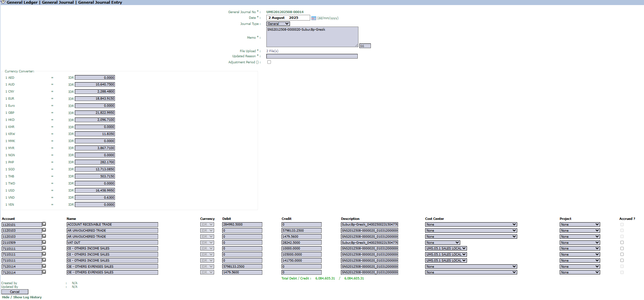Screen dimensions: 644x300
Task: Click lookup icon beside VAT OUT account 2110509
Action: (44, 242)
